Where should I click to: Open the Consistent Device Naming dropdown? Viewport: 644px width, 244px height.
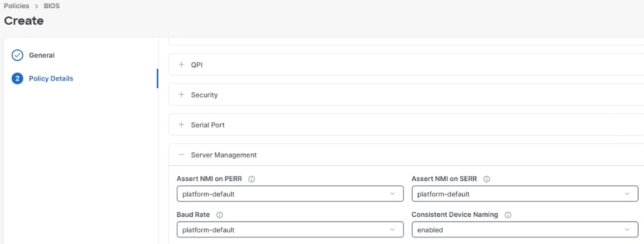525,230
